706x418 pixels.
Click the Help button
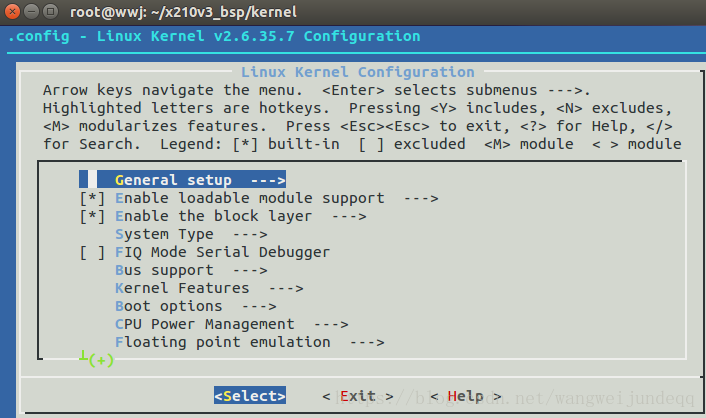[466, 396]
